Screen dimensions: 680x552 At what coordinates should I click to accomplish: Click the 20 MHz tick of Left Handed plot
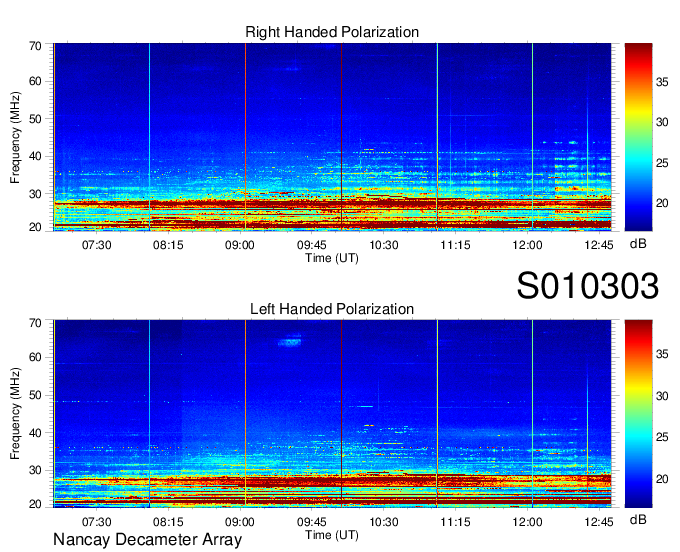pos(35,504)
